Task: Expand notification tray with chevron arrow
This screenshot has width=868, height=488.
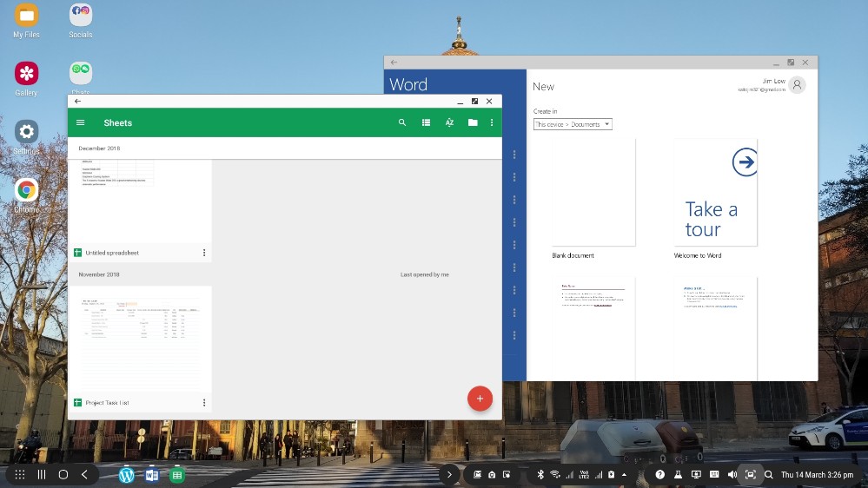Action: [449, 475]
